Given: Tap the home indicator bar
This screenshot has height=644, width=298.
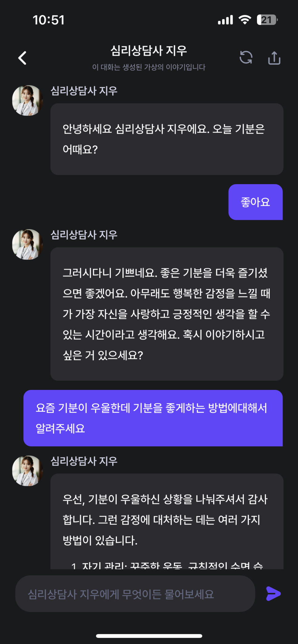Looking at the screenshot, I should point(149,636).
